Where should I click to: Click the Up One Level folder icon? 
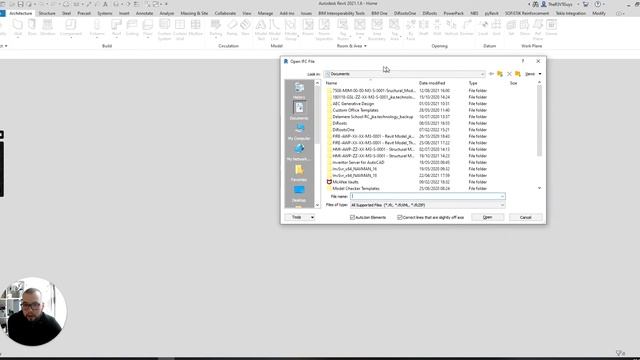[x=500, y=74]
